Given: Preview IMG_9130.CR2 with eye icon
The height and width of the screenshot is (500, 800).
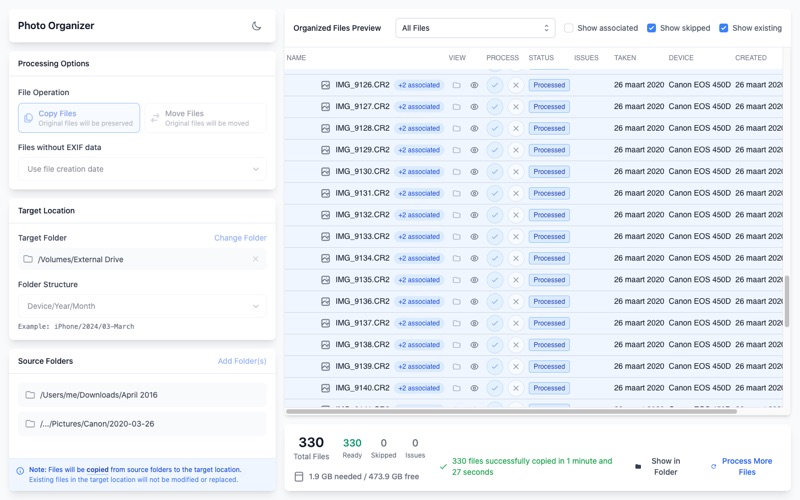Looking at the screenshot, I should point(474,172).
